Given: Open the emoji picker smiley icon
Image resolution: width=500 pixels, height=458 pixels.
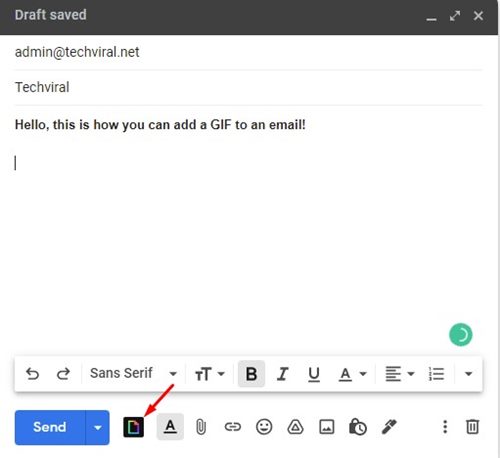Looking at the screenshot, I should (264, 427).
